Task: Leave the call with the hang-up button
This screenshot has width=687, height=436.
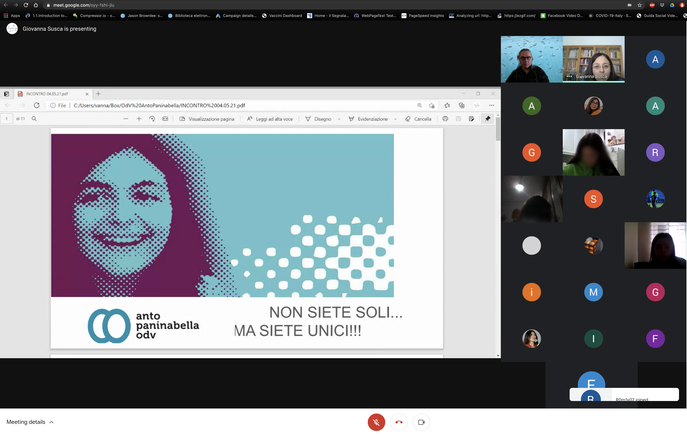Action: (399, 422)
